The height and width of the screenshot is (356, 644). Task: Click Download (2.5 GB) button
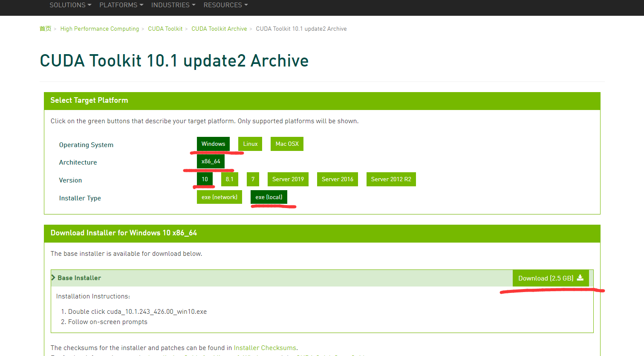coord(550,278)
